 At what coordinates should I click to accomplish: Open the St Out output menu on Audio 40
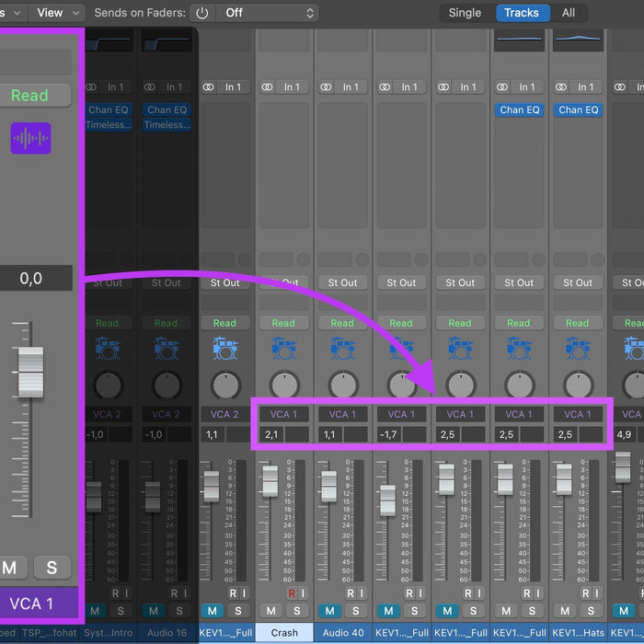(x=342, y=282)
